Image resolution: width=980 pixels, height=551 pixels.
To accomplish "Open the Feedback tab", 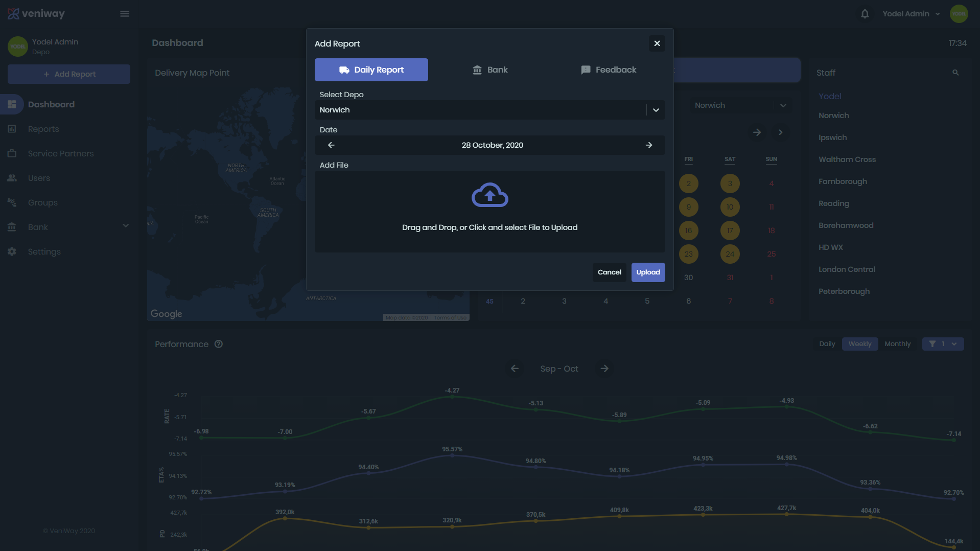I will pos(608,70).
